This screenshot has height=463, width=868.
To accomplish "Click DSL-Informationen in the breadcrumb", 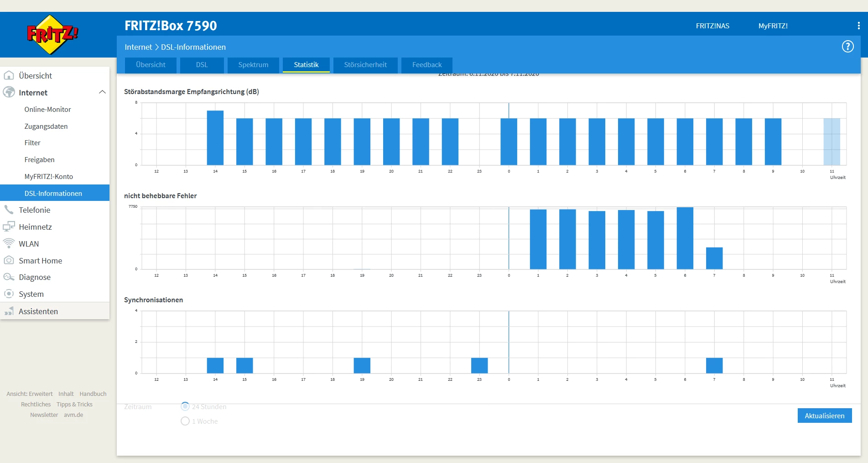I will pyautogui.click(x=193, y=47).
